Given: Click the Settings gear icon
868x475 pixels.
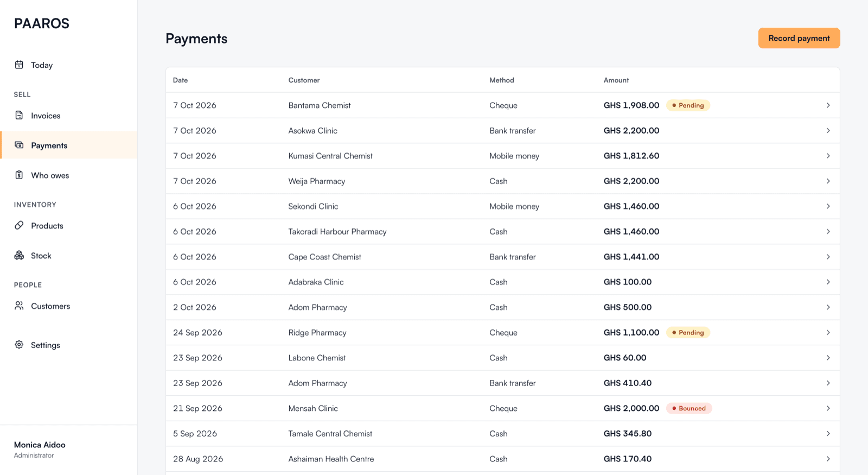Looking at the screenshot, I should pyautogui.click(x=19, y=345).
